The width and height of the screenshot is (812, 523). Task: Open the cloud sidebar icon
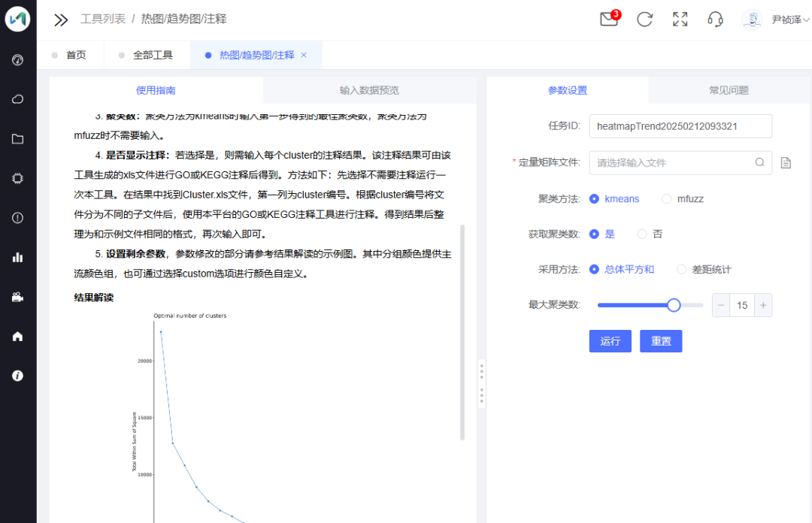tap(17, 99)
